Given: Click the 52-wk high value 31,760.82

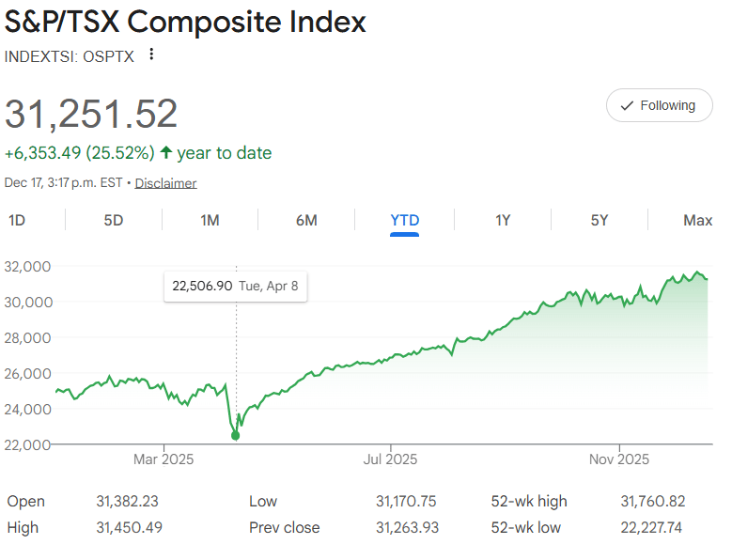Looking at the screenshot, I should (653, 501).
